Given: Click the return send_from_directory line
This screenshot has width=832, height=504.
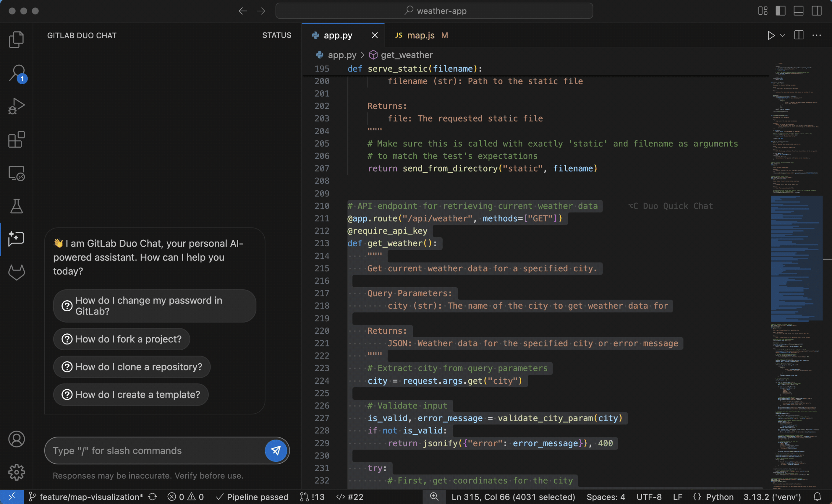Looking at the screenshot, I should coord(482,168).
